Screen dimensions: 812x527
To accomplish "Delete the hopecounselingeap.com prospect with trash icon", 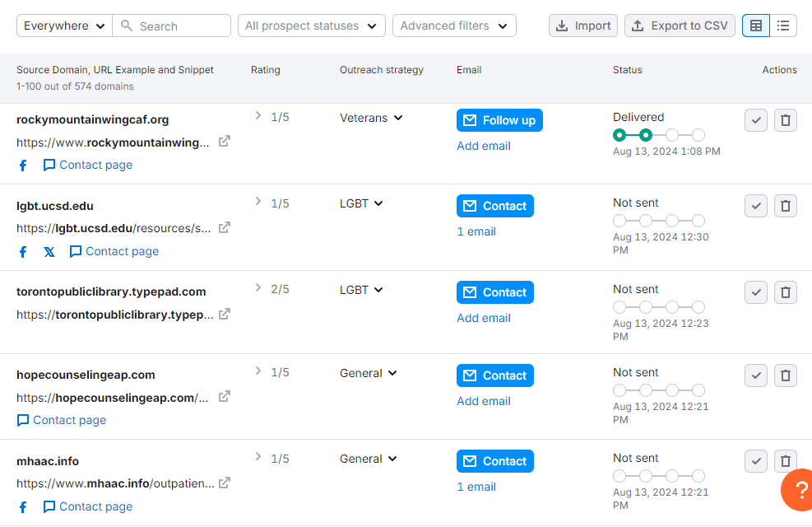I will tap(785, 375).
